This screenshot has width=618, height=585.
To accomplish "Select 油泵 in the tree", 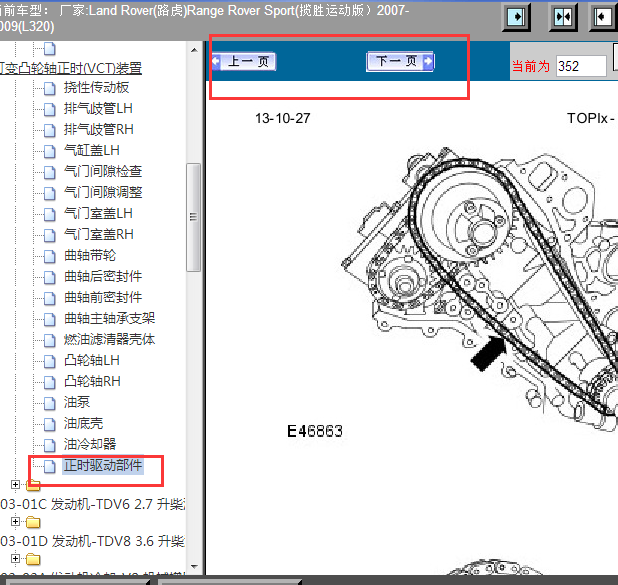I will [x=77, y=402].
